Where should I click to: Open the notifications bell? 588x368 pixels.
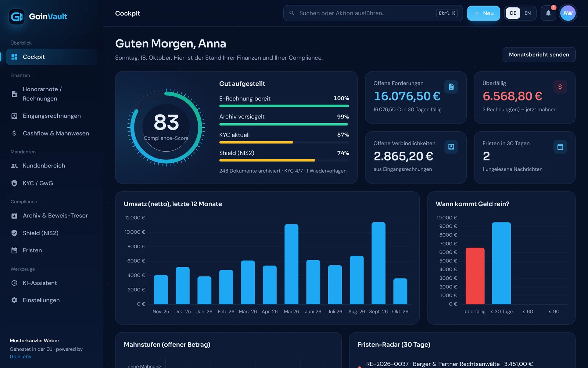coord(548,13)
